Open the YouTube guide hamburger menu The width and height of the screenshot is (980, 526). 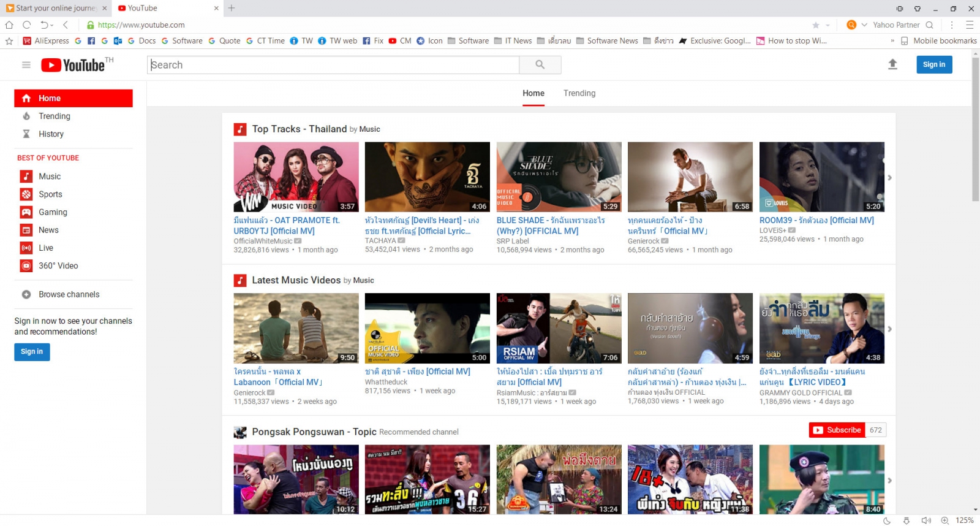tap(26, 64)
